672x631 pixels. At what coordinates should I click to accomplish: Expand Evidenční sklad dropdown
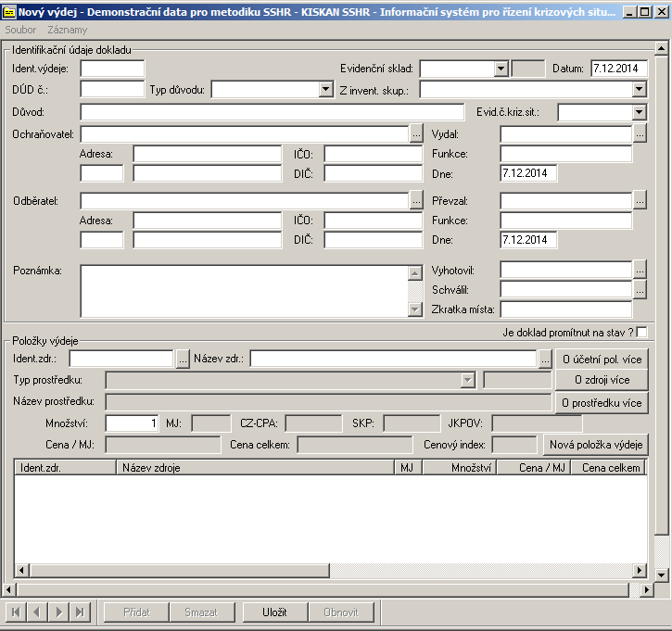point(501,69)
